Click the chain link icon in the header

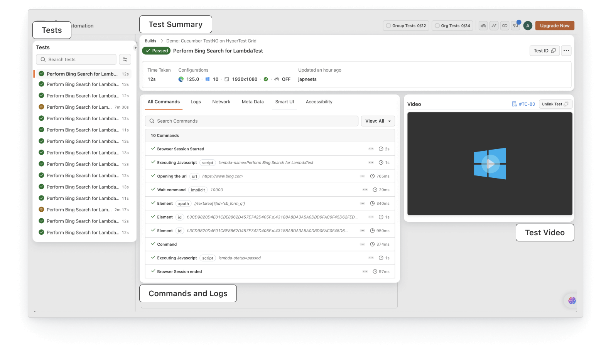pyautogui.click(x=505, y=26)
